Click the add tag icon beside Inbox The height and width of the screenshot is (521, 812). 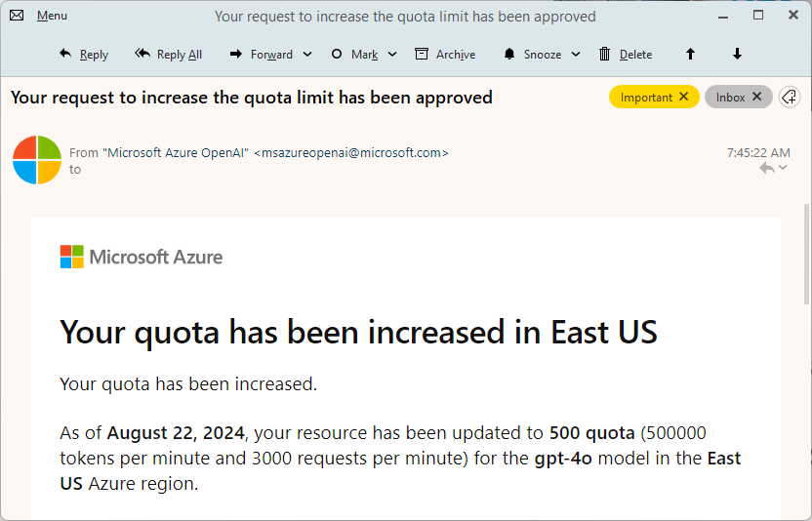(790, 98)
